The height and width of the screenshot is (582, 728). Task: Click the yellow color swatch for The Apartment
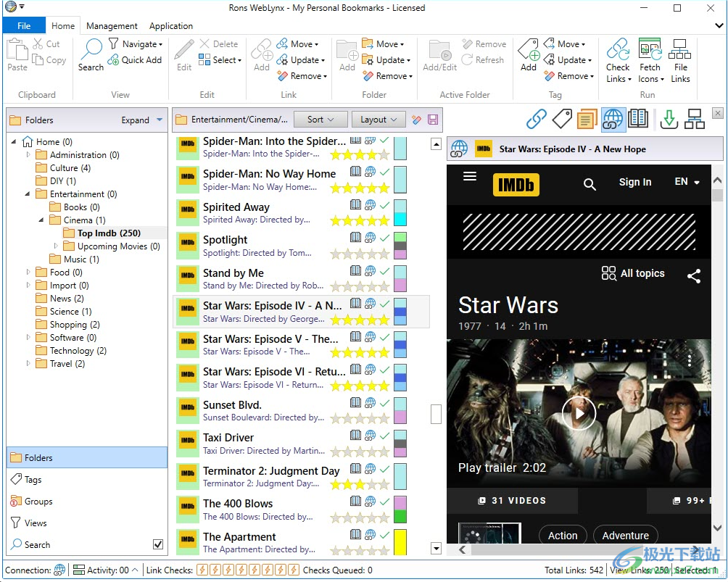tap(400, 542)
